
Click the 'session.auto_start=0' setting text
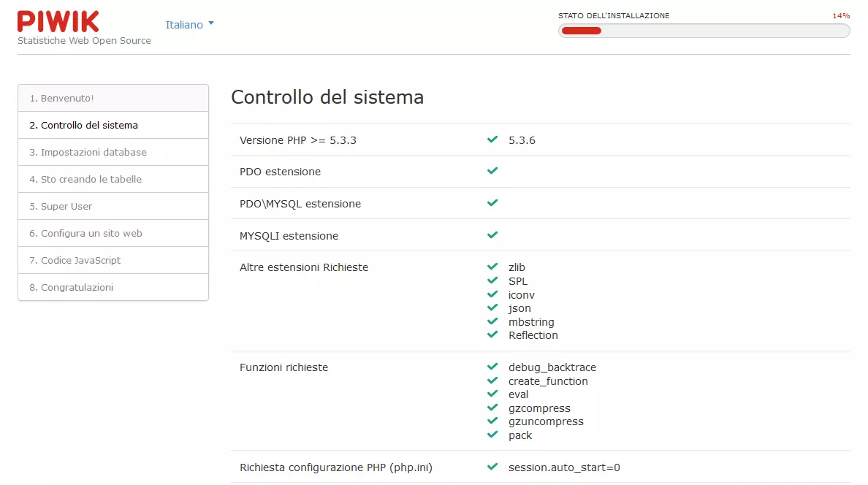[x=564, y=468]
